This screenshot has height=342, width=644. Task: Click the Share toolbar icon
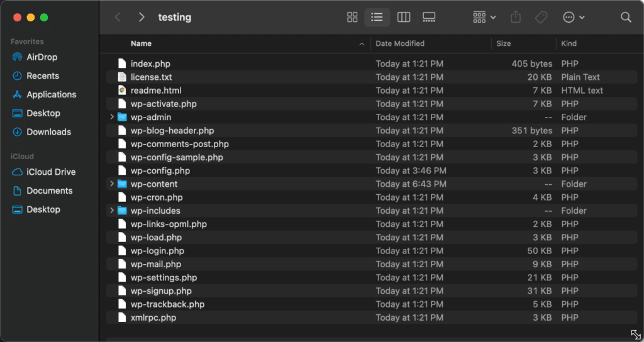[516, 17]
